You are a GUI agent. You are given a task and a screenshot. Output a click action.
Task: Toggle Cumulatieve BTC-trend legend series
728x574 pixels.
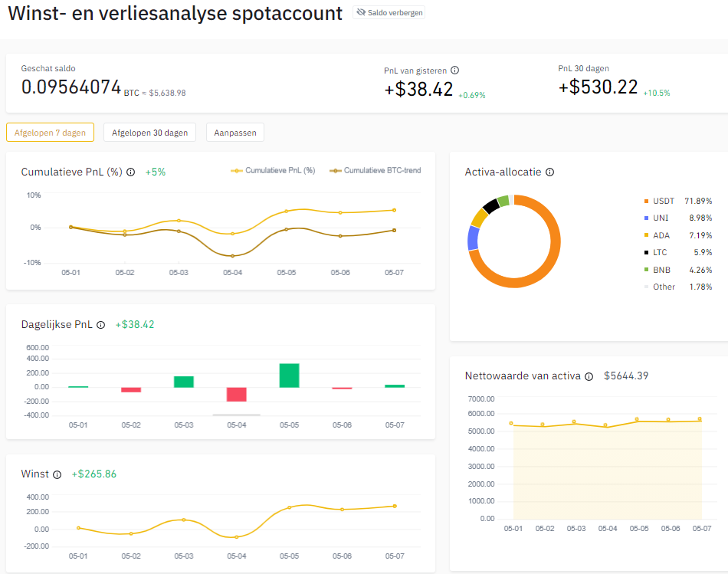[375, 170]
